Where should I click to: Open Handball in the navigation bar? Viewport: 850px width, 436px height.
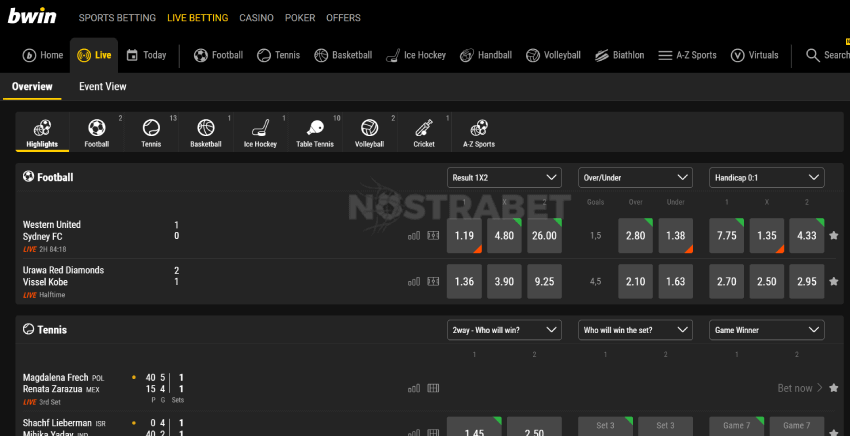486,55
